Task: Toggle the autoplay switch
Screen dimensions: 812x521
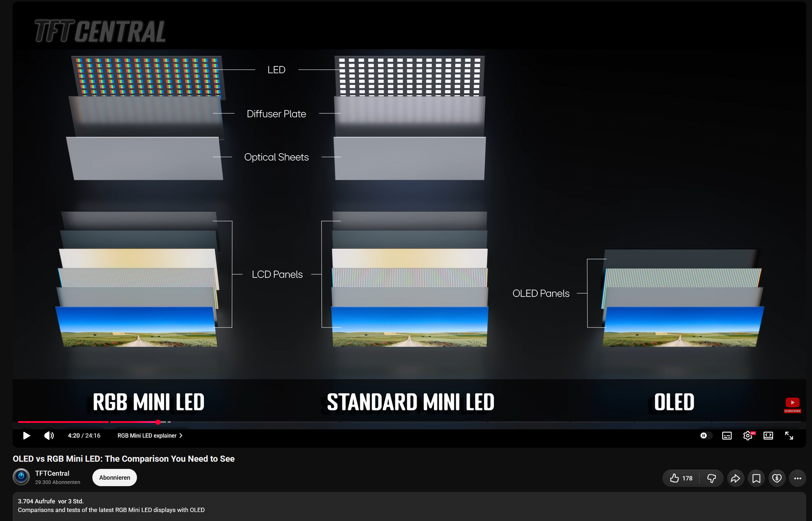Action: click(x=706, y=435)
